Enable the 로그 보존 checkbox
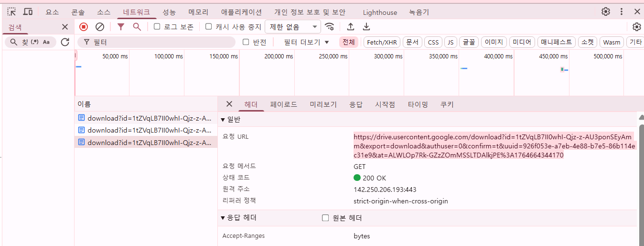Image resolution: width=644 pixels, height=246 pixels. (157, 27)
